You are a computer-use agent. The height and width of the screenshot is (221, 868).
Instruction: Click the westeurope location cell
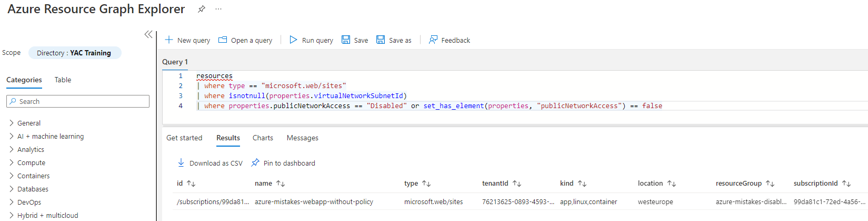pyautogui.click(x=655, y=201)
